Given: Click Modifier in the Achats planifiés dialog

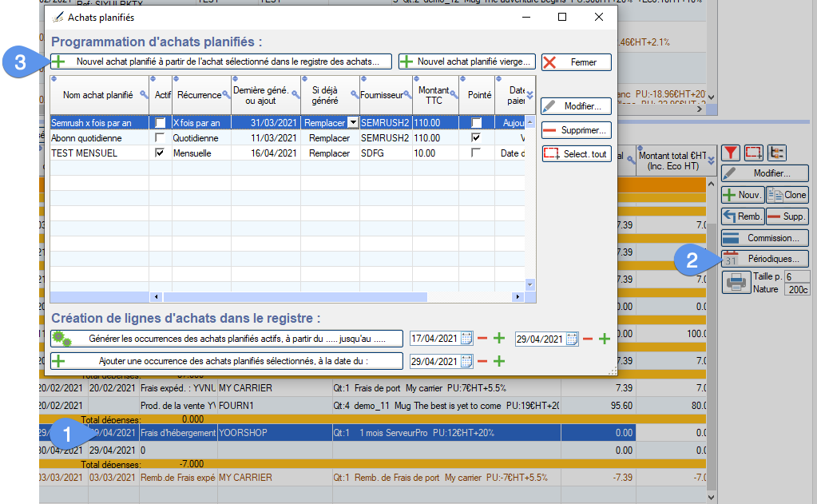Looking at the screenshot, I should click(576, 106).
